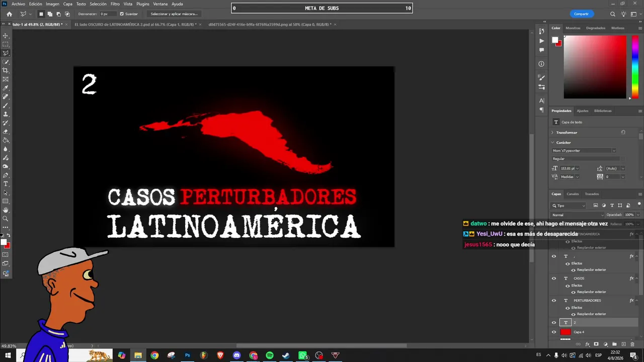644x362 pixels.
Task: Open the Degradados panel tab
Action: (x=596, y=28)
